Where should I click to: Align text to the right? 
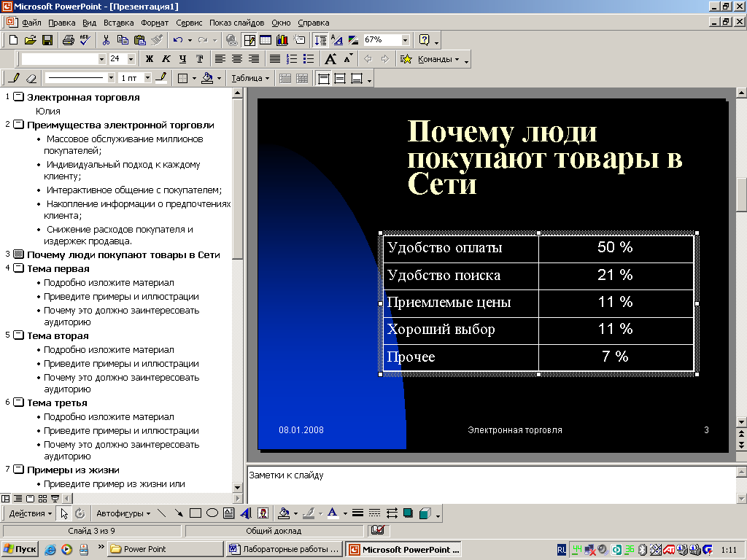coord(253,59)
